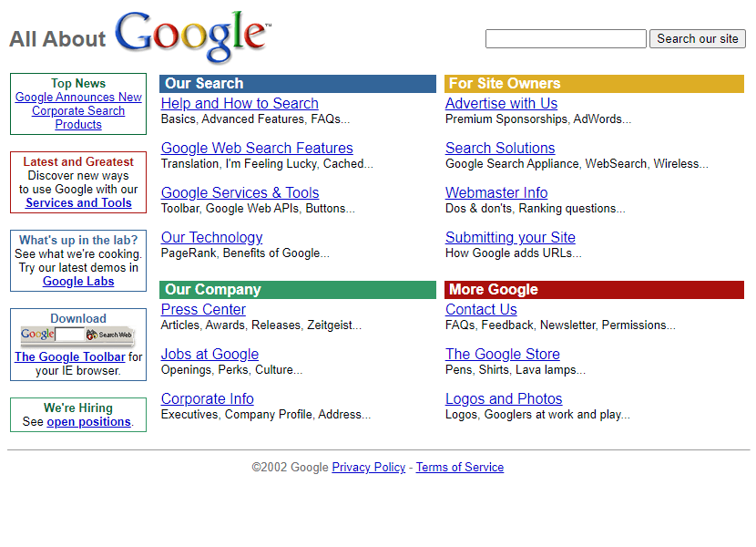The height and width of the screenshot is (547, 756).
Task: Click text Toolbar, Google Web APIs, Buttons
Action: pyautogui.click(x=258, y=209)
